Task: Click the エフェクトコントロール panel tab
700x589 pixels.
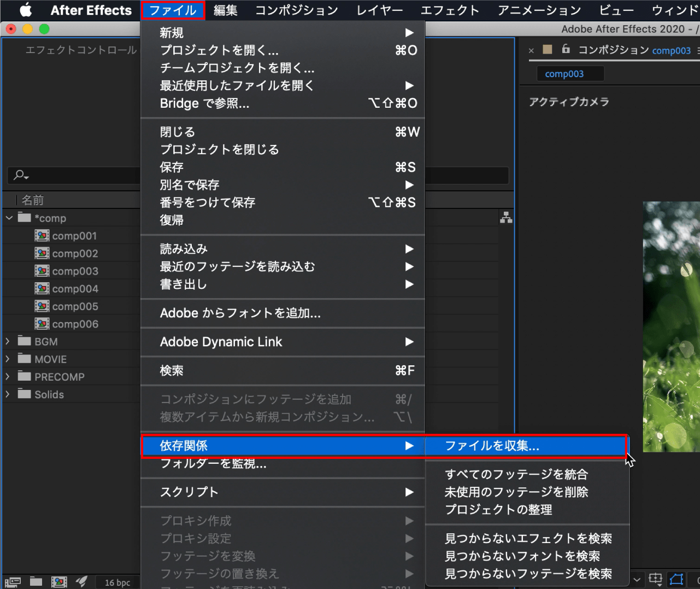Action: (x=81, y=50)
